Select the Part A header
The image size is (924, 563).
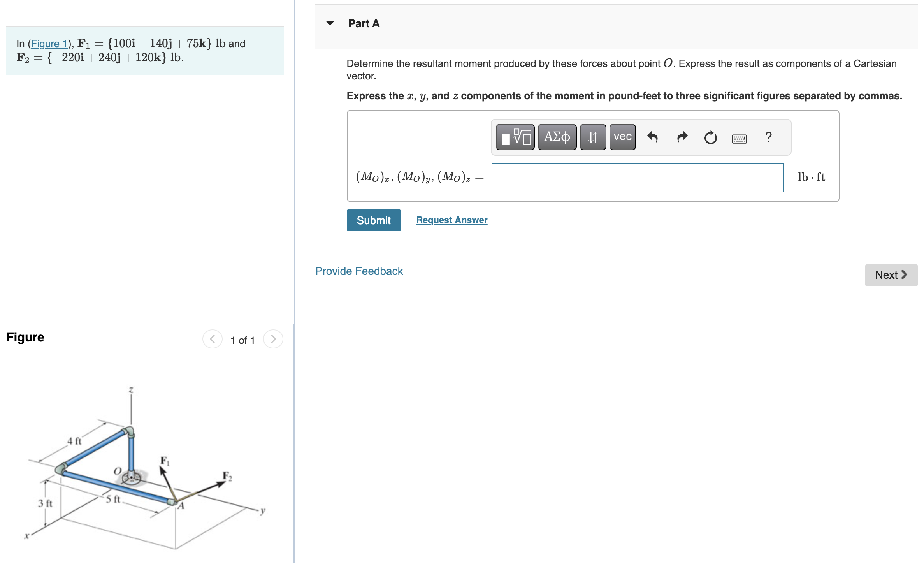click(x=364, y=23)
